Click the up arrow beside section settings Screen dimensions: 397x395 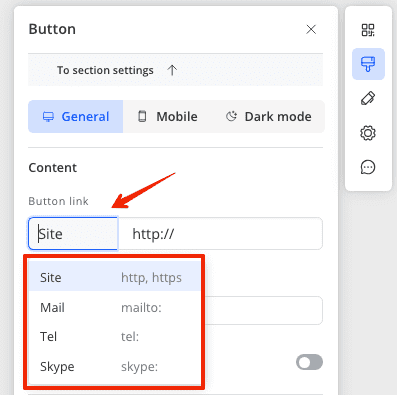[172, 70]
